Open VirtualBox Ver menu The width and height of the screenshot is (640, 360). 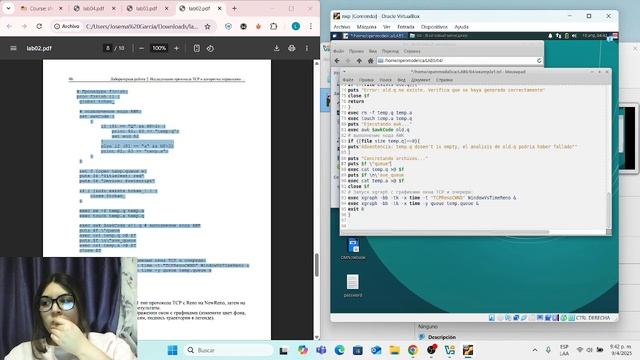(x=387, y=27)
